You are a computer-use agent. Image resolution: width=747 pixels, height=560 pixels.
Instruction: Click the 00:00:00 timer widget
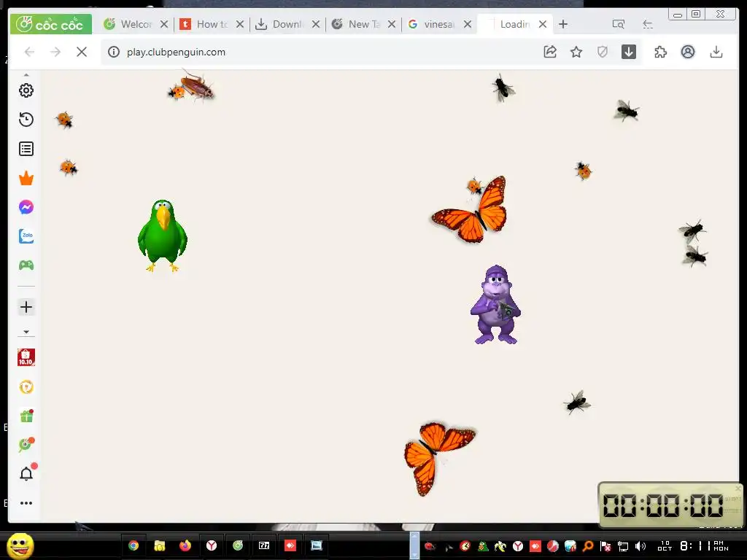[670, 505]
